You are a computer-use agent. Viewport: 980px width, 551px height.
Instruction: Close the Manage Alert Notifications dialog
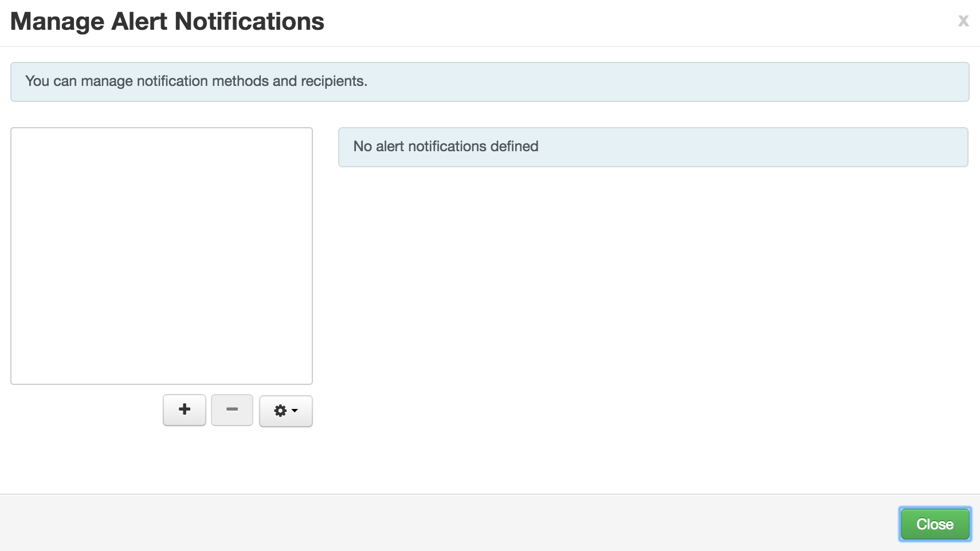pos(935,523)
